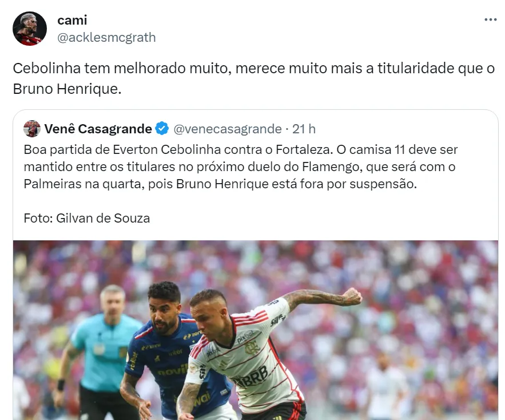Click the 'Palmeiras na quarta' line
This screenshot has width=505, height=420.
[x=220, y=184]
